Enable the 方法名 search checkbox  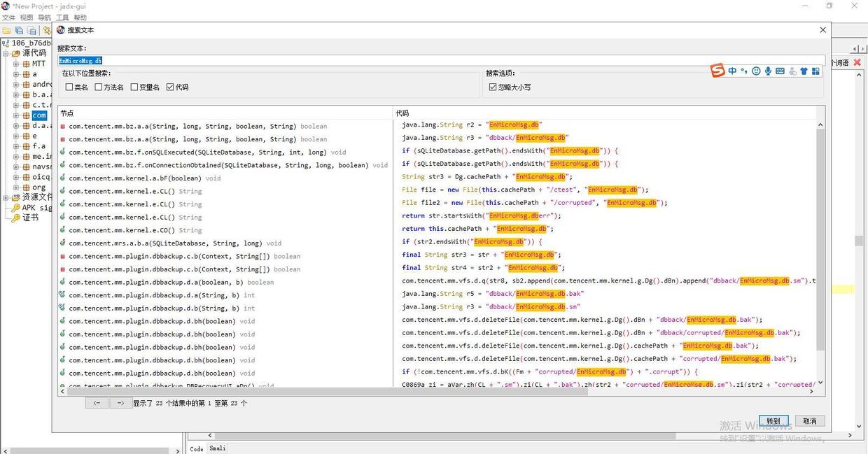pyautogui.click(x=99, y=87)
